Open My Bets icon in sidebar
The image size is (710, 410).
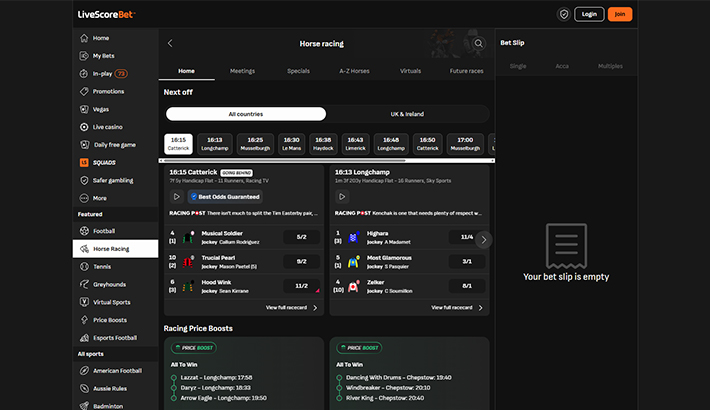(84, 56)
